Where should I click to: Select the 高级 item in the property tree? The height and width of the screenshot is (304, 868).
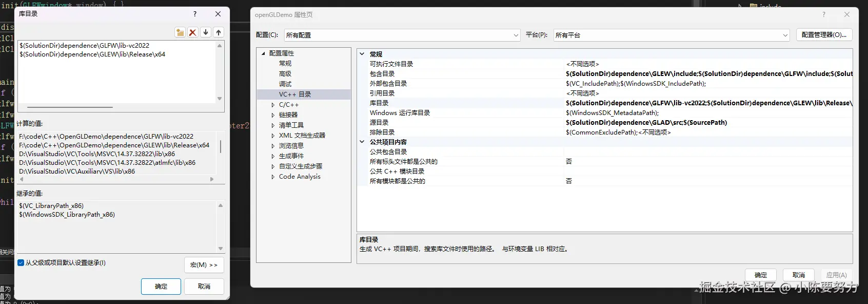[285, 74]
